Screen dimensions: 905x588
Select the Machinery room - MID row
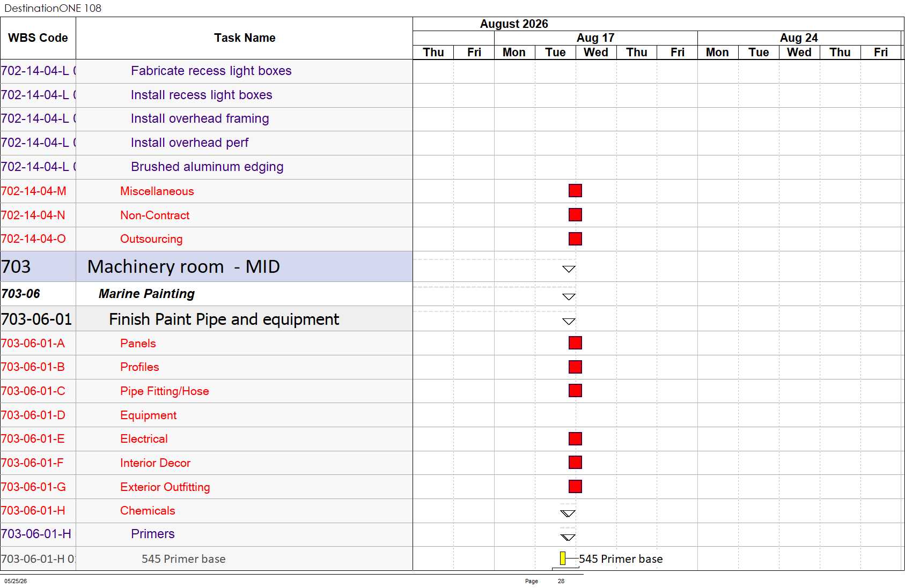click(x=207, y=266)
